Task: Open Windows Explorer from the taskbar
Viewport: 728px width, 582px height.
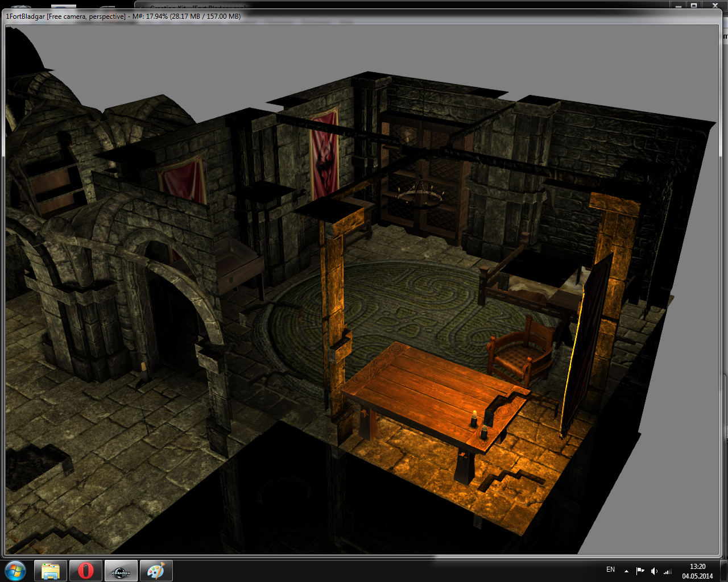Action: (51, 571)
